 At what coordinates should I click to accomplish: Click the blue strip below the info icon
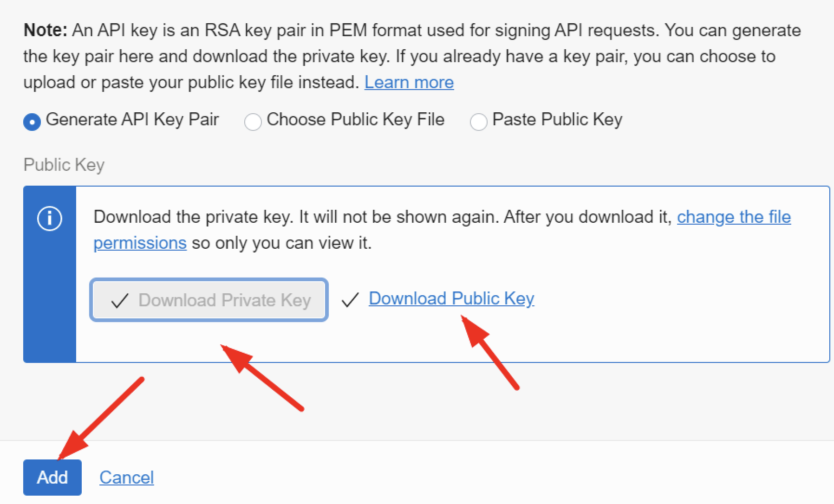(50, 302)
